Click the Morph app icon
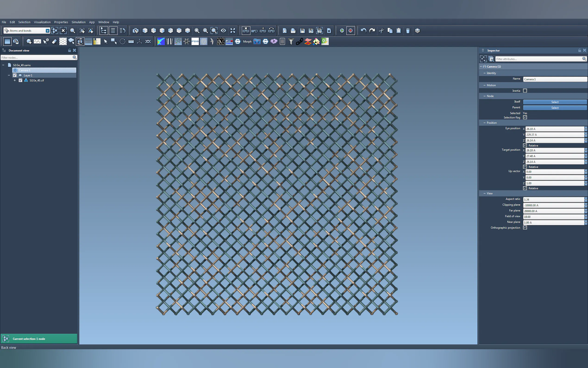Image resolution: width=588 pixels, height=368 pixels. click(x=247, y=42)
